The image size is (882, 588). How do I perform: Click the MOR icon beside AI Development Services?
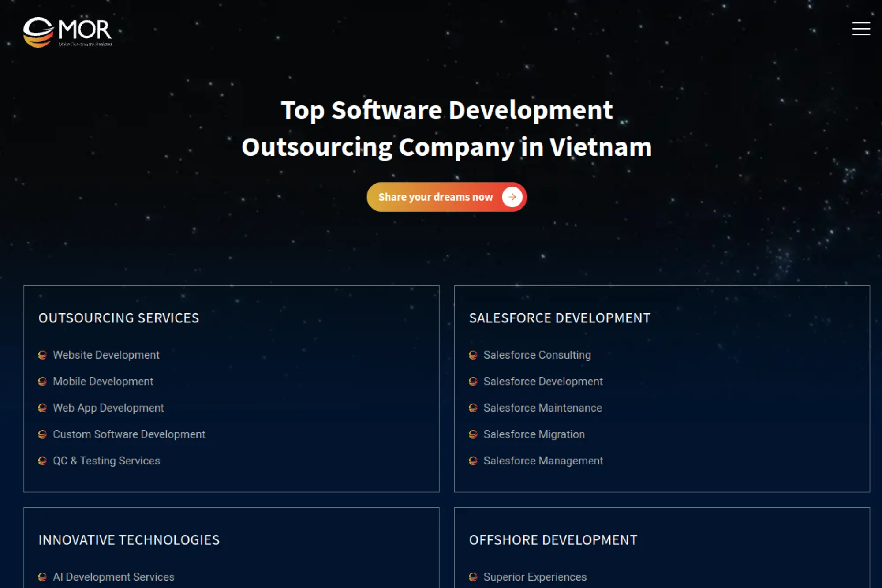(x=42, y=577)
